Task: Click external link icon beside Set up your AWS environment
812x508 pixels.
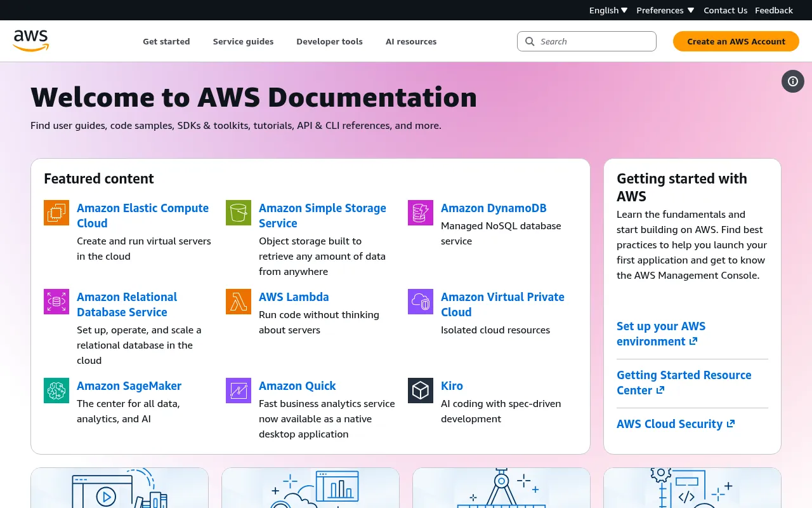Action: pos(693,341)
